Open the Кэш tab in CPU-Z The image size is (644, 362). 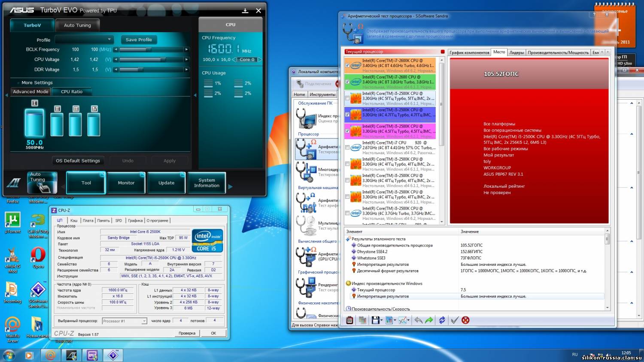point(74,220)
